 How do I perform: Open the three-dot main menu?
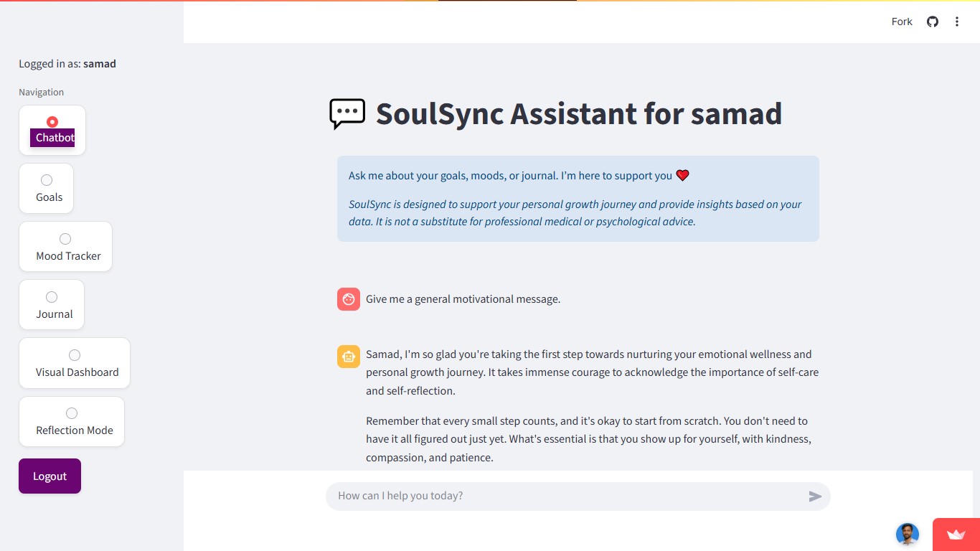pyautogui.click(x=956, y=22)
